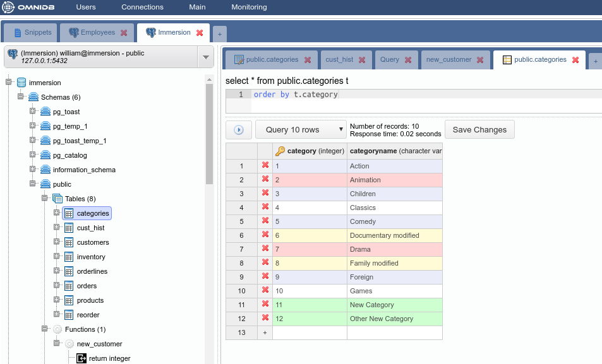Select the reorder table in tree
This screenshot has width=602, height=364.
tap(88, 315)
